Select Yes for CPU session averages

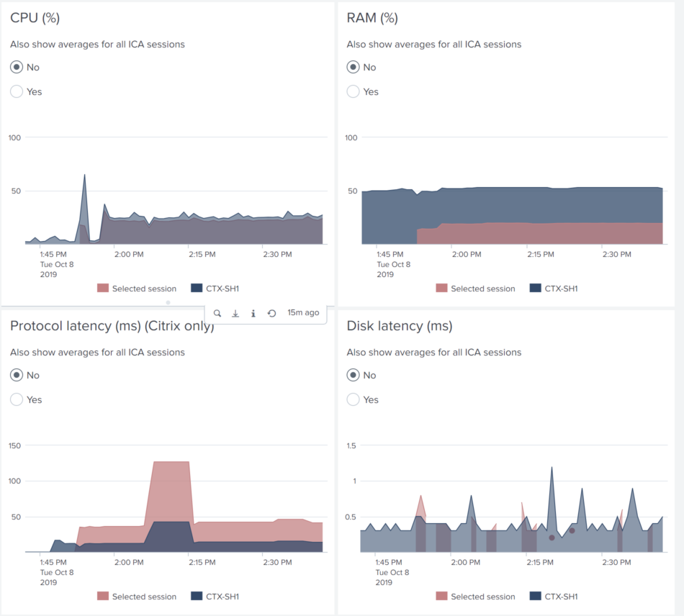(x=17, y=92)
